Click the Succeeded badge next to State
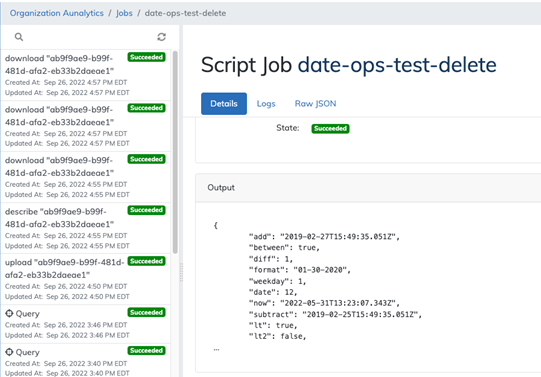Viewport: 541px width, 377px height. click(x=330, y=128)
